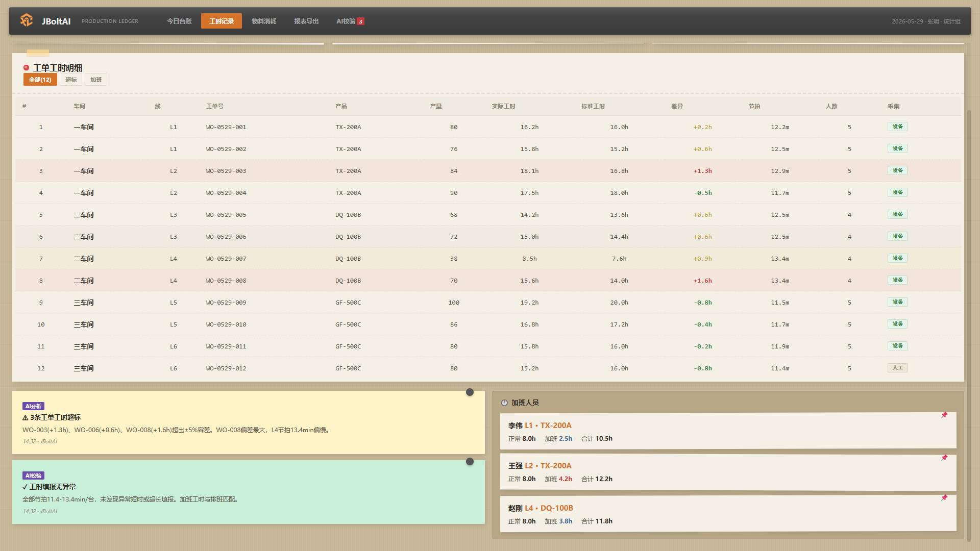Sort by the 差异 column header

point(677,106)
